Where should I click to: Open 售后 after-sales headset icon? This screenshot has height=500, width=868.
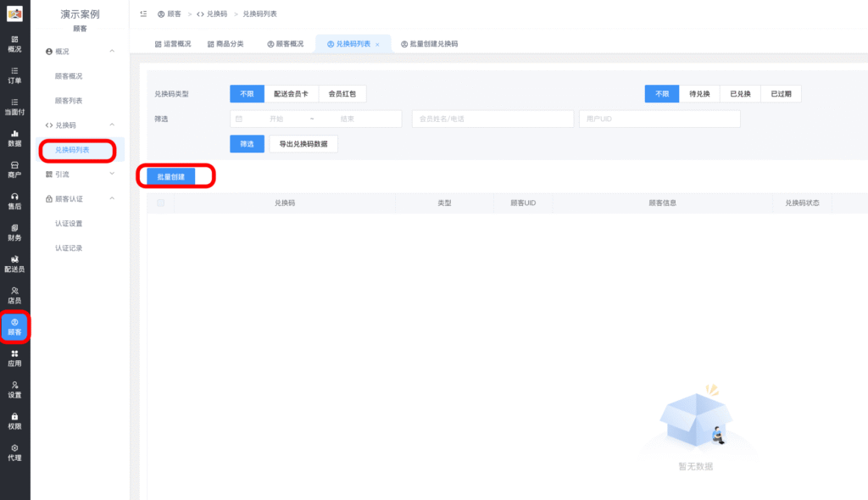pyautogui.click(x=14, y=201)
